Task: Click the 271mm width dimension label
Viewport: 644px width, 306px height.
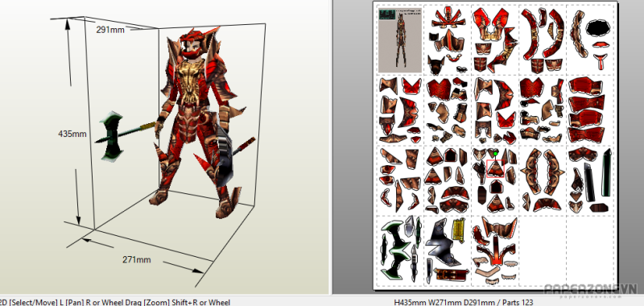Action: (136, 259)
